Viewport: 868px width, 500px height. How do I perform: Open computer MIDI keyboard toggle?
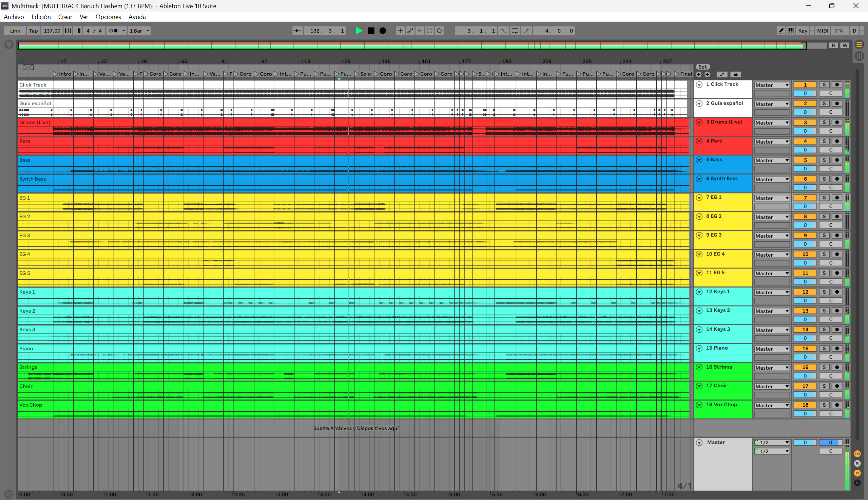790,31
